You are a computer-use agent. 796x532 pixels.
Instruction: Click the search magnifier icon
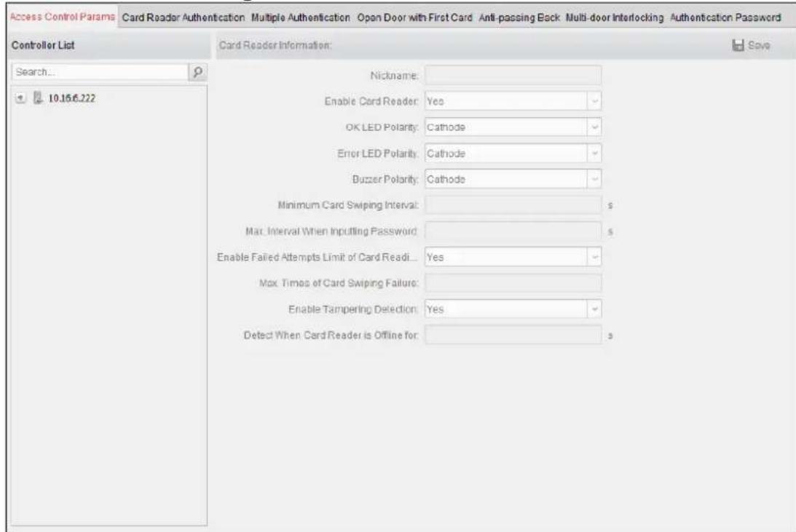(x=197, y=72)
